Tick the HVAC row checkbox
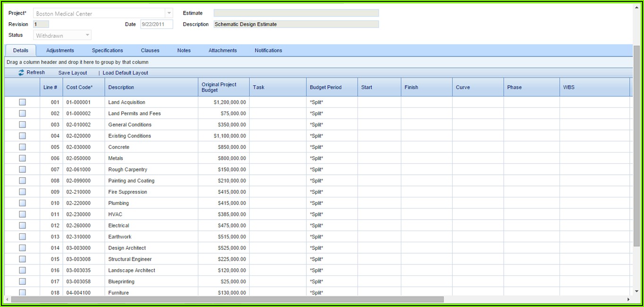644x307 pixels. 22,214
